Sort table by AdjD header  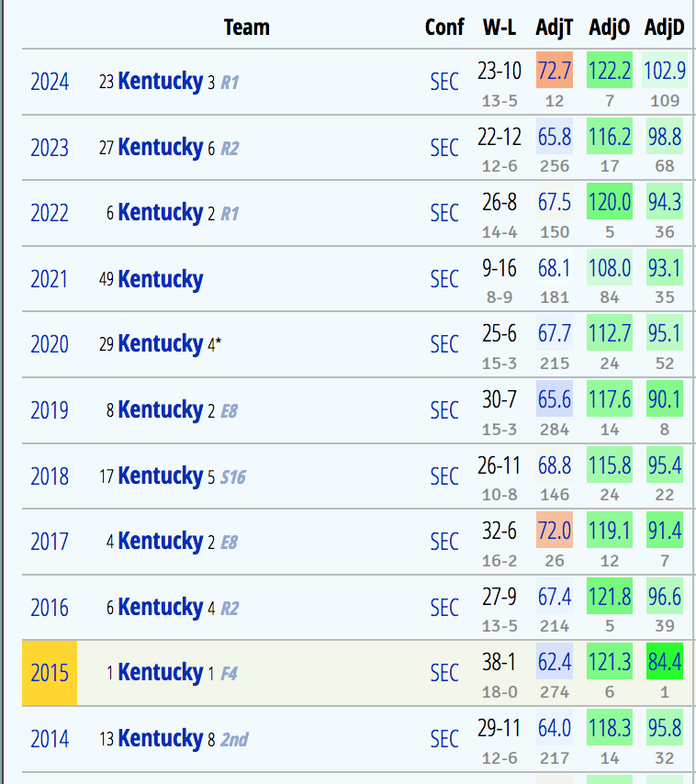point(664,28)
